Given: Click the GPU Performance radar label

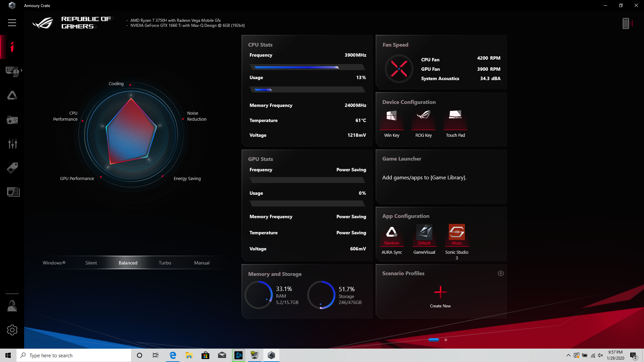Looking at the screenshot, I should (x=77, y=179).
